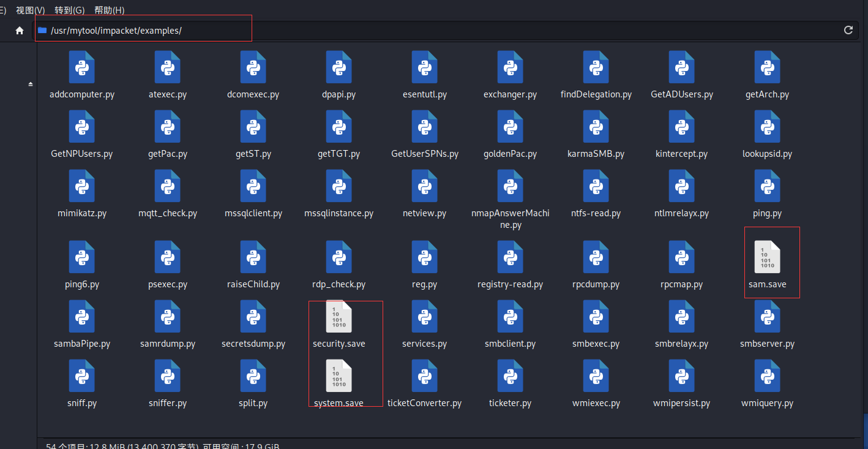This screenshot has width=868, height=449.
Task: Click the sniff.py file name
Action: (x=82, y=404)
